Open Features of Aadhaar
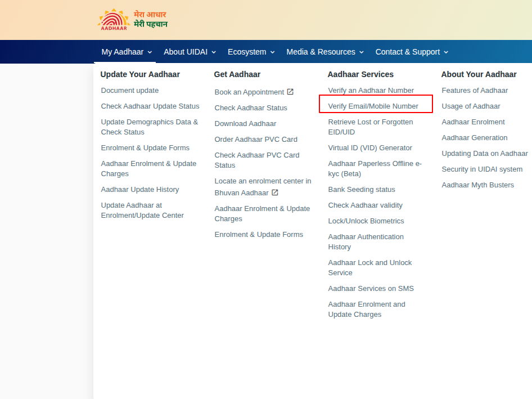 point(475,91)
